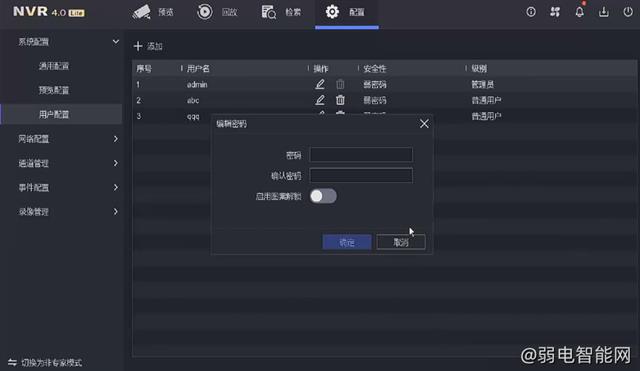Click the 级别 column header
The height and width of the screenshot is (371, 640).
coord(479,69)
